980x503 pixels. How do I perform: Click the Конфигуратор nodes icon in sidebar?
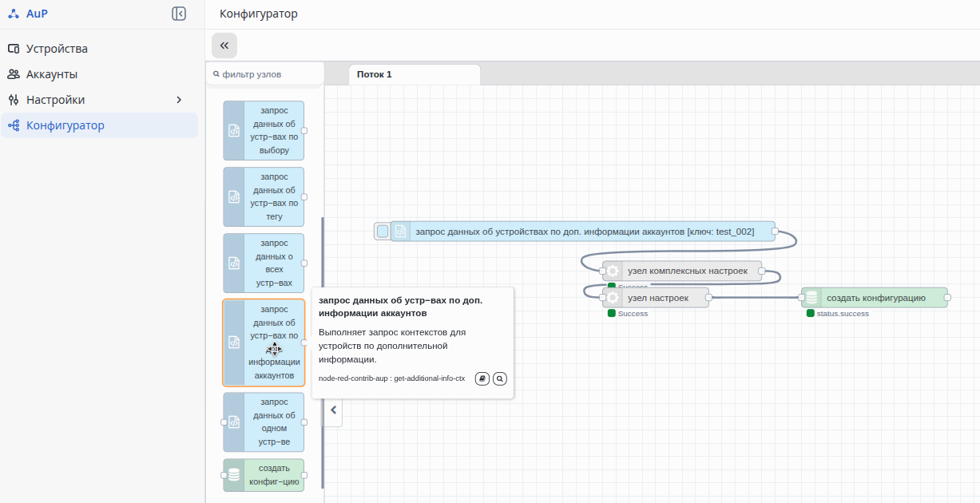pyautogui.click(x=14, y=125)
